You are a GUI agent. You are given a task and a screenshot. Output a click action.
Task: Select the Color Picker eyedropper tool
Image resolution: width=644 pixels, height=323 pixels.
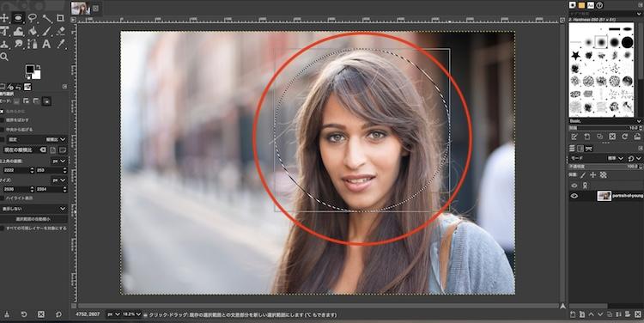click(x=61, y=44)
